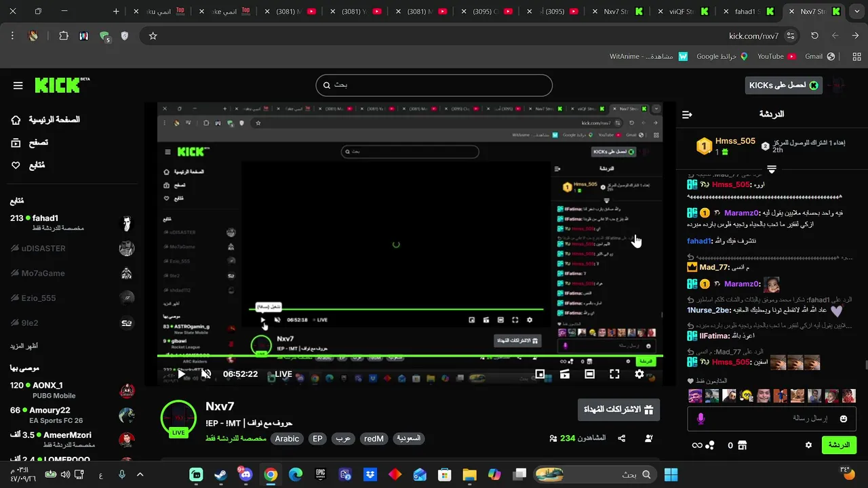Play the Nxv7 stream video

(x=181, y=373)
